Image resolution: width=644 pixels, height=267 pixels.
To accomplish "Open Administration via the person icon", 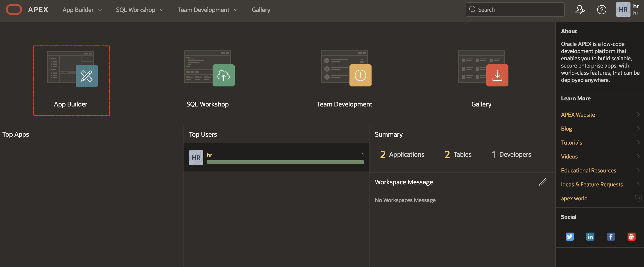I will coord(580,9).
